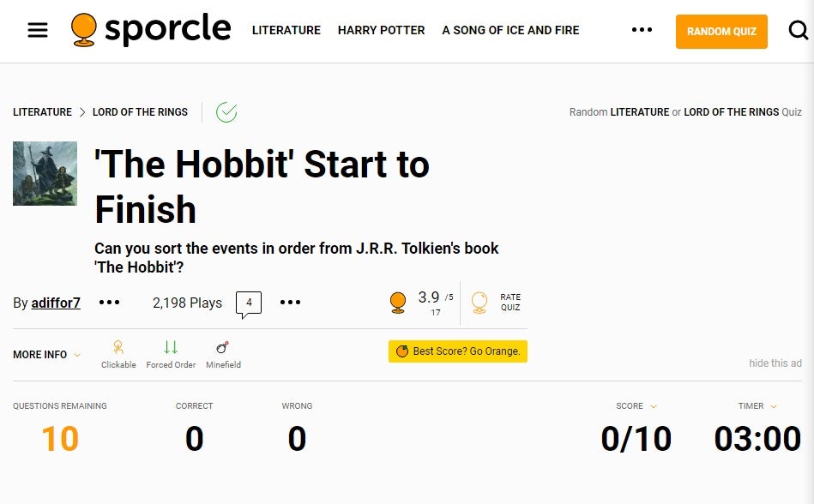
Task: Click the Rate Quiz globe icon
Action: 479,302
